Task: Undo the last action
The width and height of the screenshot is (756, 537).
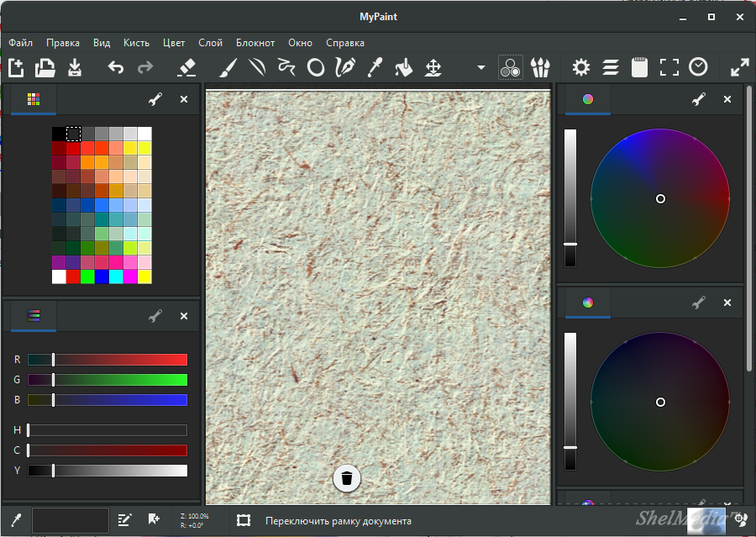Action: pyautogui.click(x=116, y=67)
